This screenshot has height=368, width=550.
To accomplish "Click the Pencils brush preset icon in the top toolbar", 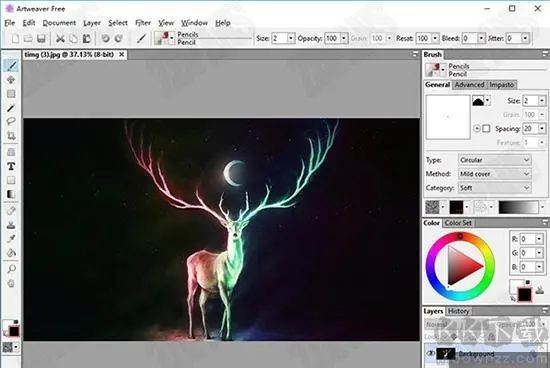I will click(162, 38).
